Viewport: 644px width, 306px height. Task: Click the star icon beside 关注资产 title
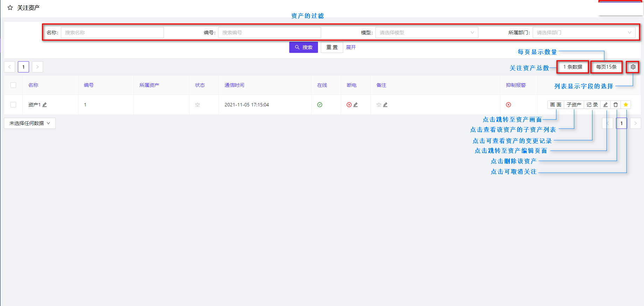[10, 7]
